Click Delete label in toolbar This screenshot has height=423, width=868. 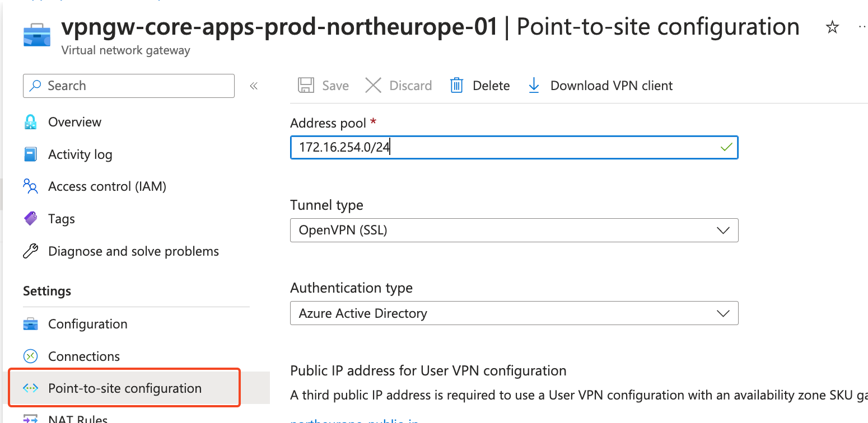coord(491,86)
